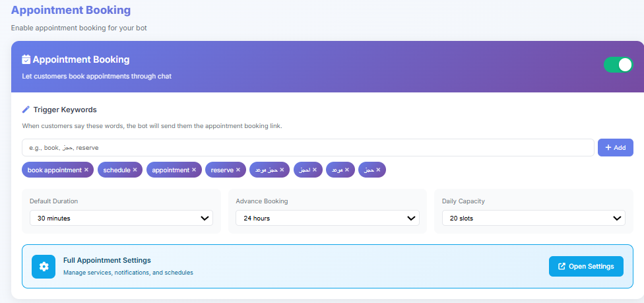The height and width of the screenshot is (303, 644).
Task: Click the 'reserve' keyword chip label
Action: pyautogui.click(x=222, y=170)
